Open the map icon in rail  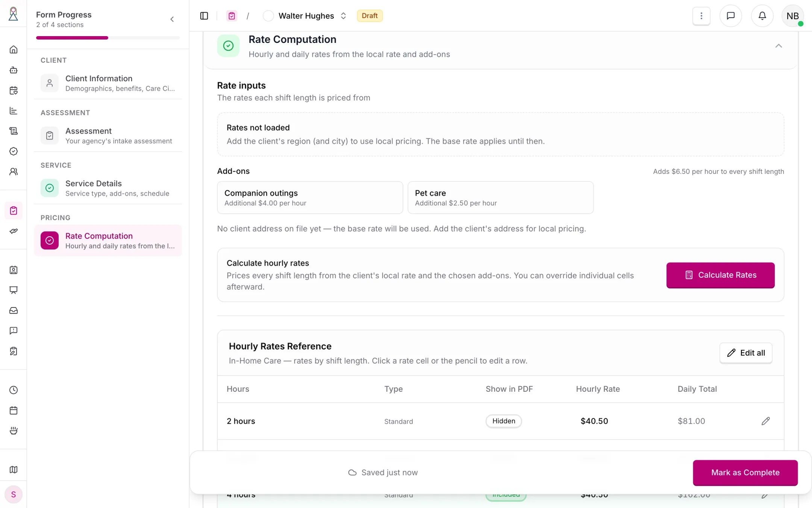[14, 470]
